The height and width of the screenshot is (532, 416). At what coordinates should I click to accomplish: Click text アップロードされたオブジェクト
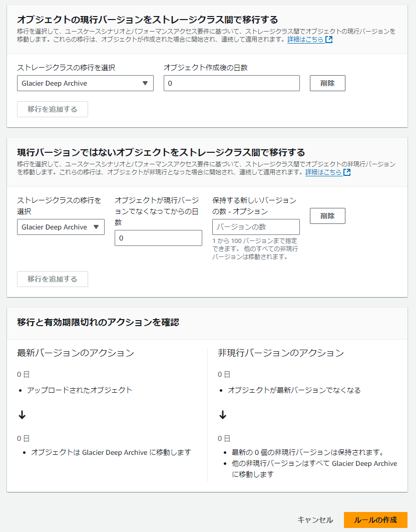tap(80, 390)
